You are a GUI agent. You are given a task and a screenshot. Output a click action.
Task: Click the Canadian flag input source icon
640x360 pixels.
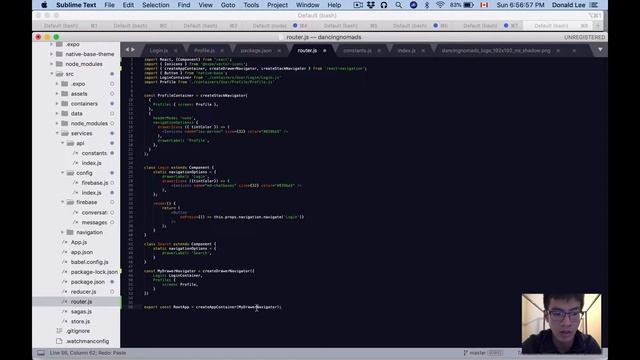pyautogui.click(x=484, y=5)
